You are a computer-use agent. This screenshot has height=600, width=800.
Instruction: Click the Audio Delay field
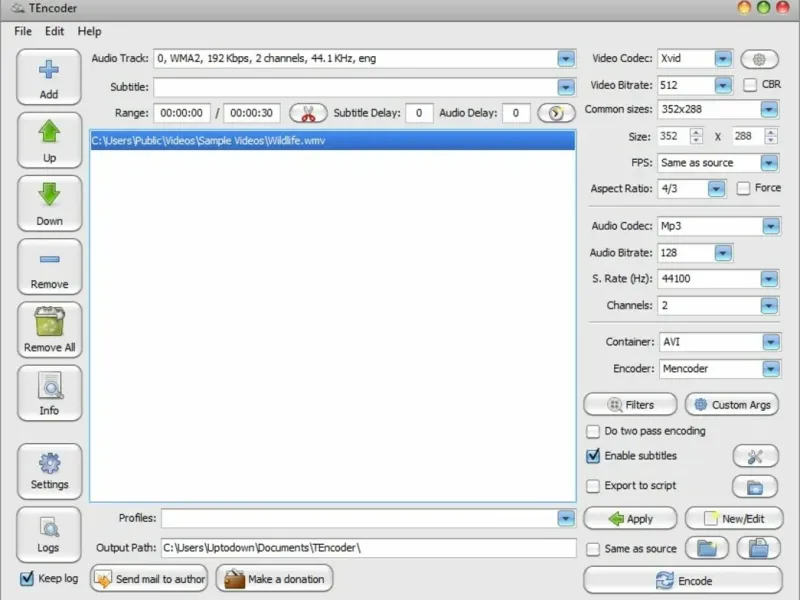point(516,113)
